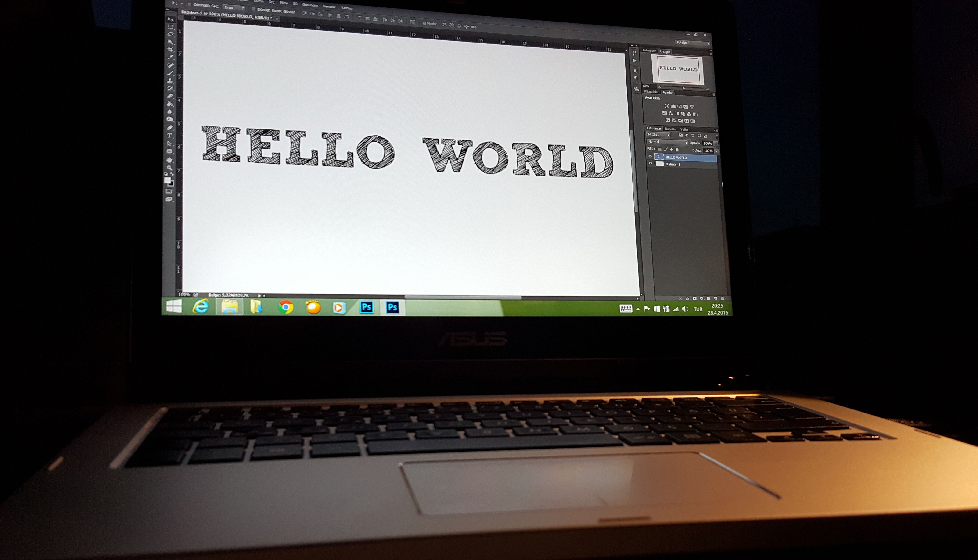Open the Filtre menu
Image resolution: width=978 pixels, height=560 pixels.
tap(284, 3)
